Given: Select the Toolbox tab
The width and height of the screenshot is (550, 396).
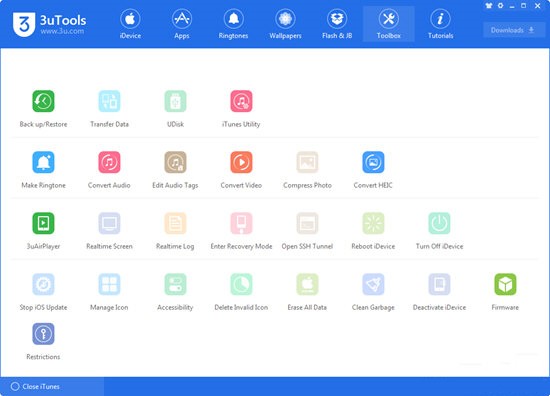Looking at the screenshot, I should [389, 24].
